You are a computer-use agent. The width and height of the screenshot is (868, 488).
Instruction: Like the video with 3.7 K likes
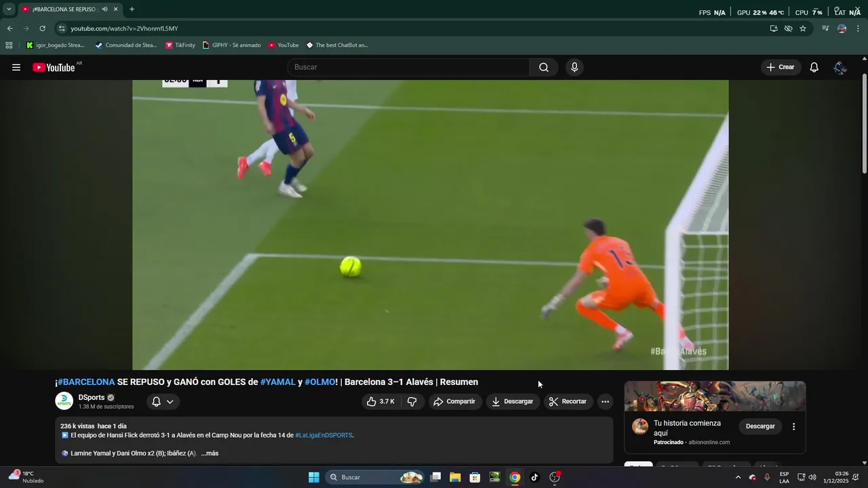(x=380, y=401)
